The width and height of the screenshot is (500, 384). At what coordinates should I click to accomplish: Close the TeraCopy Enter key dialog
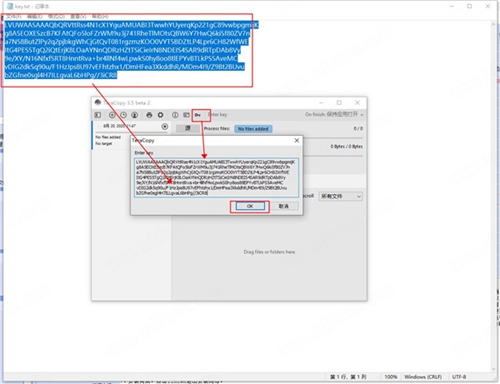point(297,141)
